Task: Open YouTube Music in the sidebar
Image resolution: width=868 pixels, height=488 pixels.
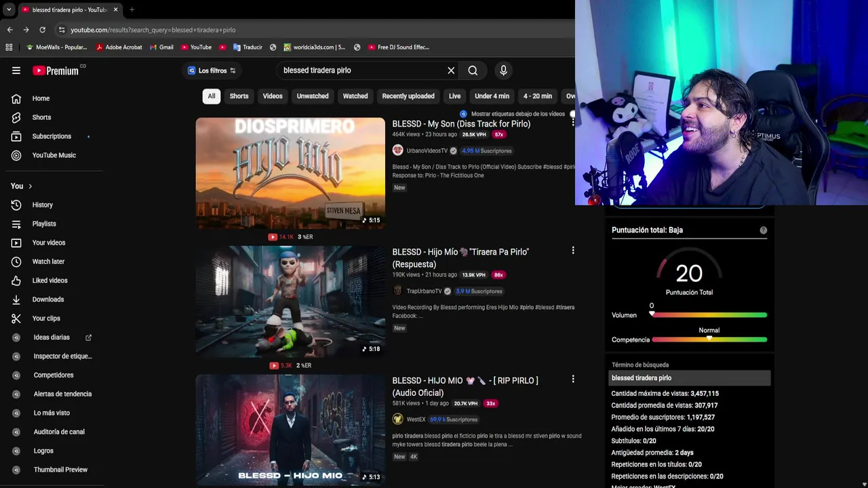Action: click(x=54, y=155)
